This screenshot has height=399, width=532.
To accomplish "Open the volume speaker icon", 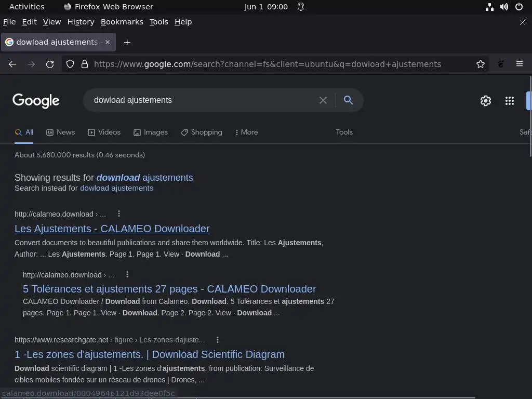I will (x=504, y=7).
